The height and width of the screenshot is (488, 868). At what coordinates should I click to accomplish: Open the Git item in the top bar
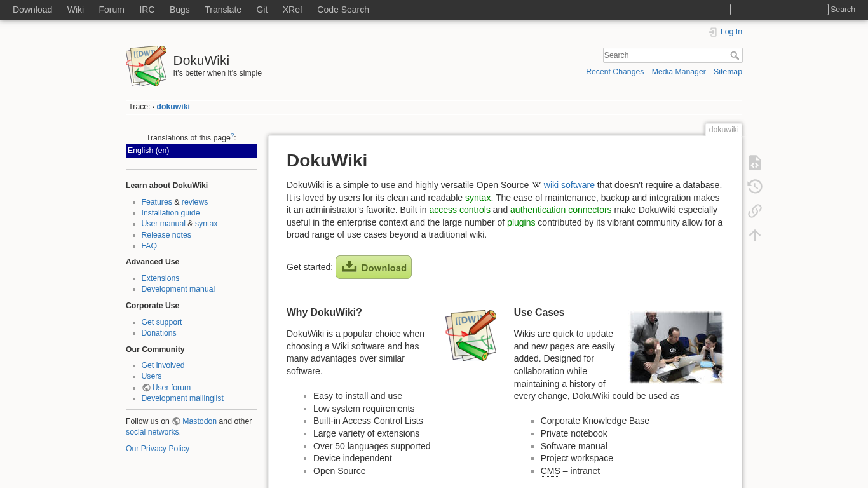(262, 10)
